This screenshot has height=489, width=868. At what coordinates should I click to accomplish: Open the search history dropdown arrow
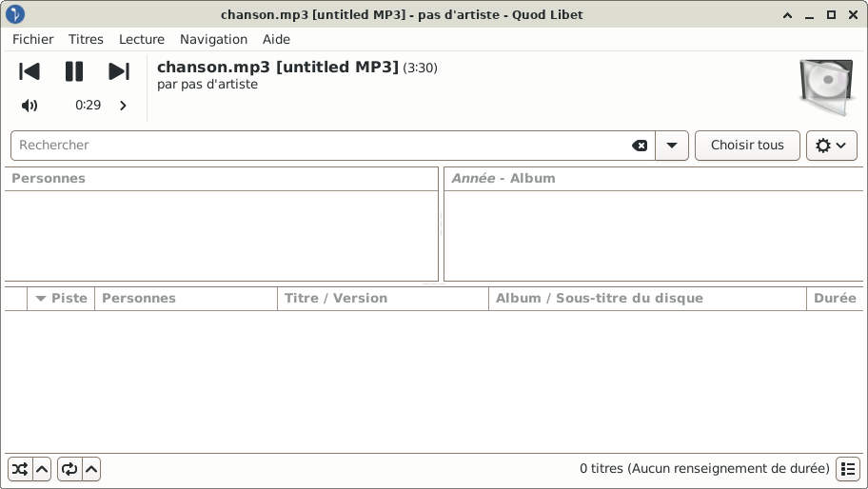672,146
